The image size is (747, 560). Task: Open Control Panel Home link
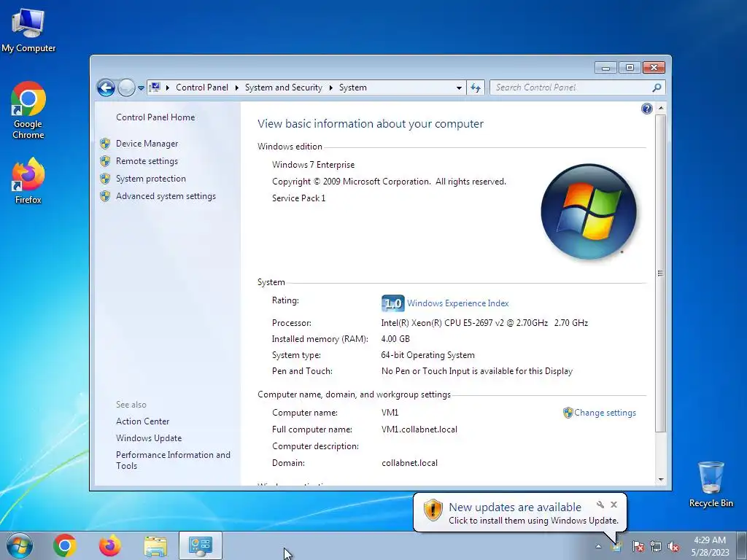(x=155, y=117)
